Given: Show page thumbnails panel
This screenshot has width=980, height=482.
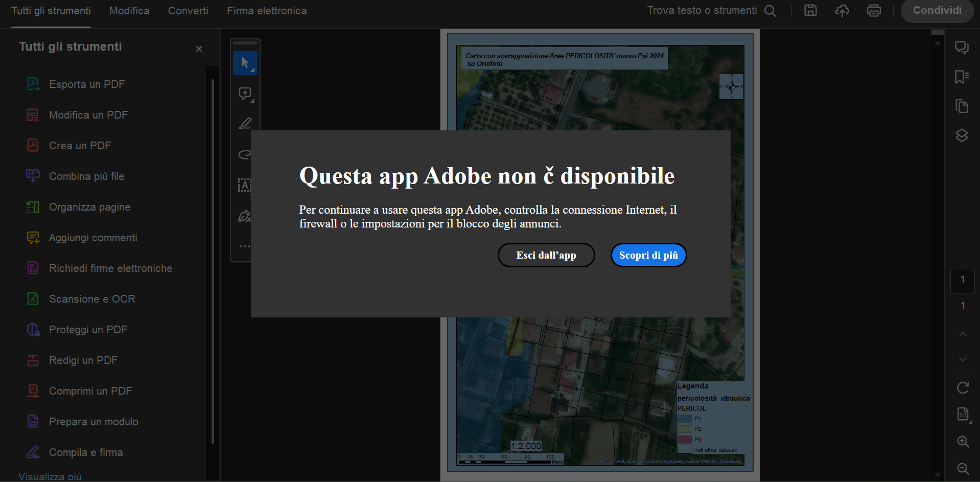Looking at the screenshot, I should pos(962,106).
